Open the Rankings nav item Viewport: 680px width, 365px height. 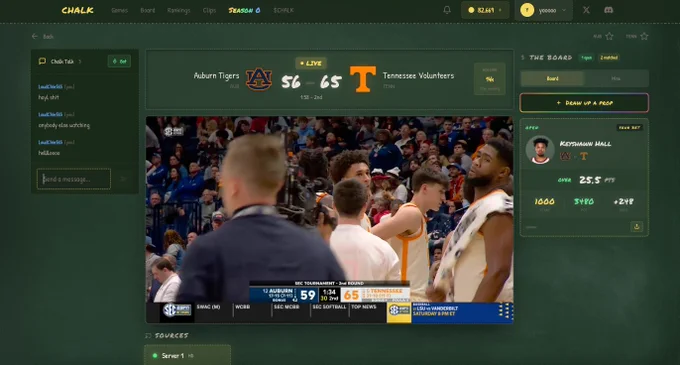point(179,10)
